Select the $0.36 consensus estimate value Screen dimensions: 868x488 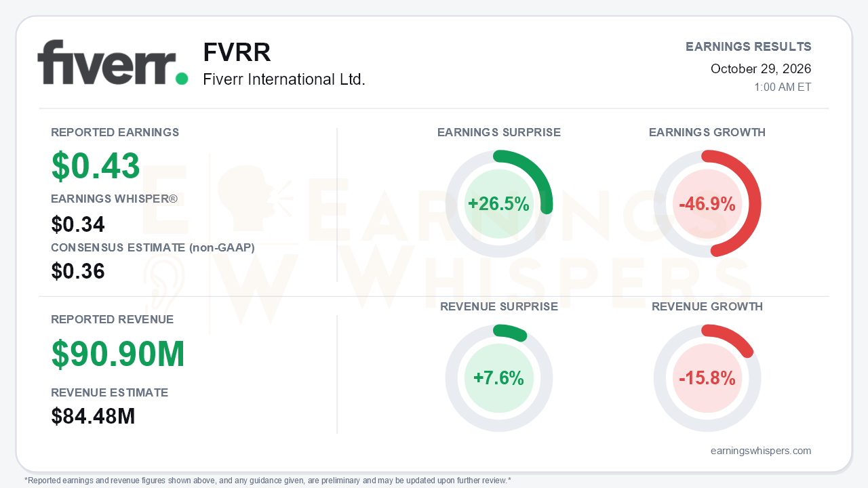(x=78, y=271)
